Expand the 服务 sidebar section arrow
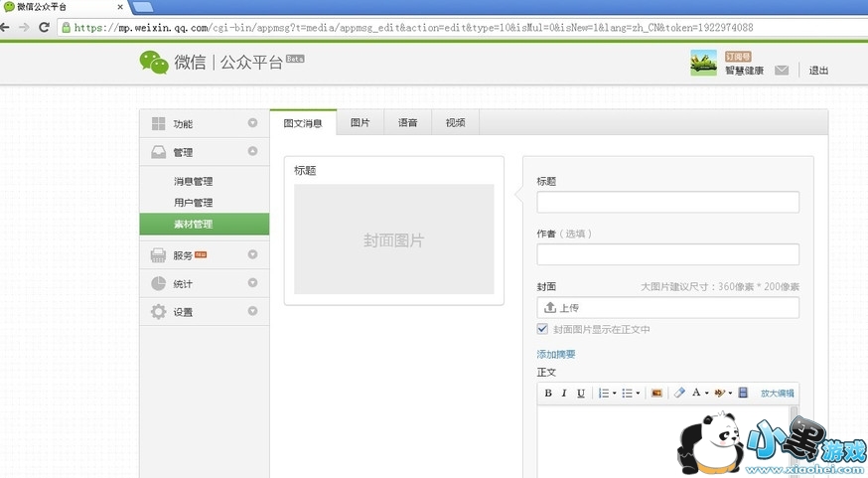 252,254
